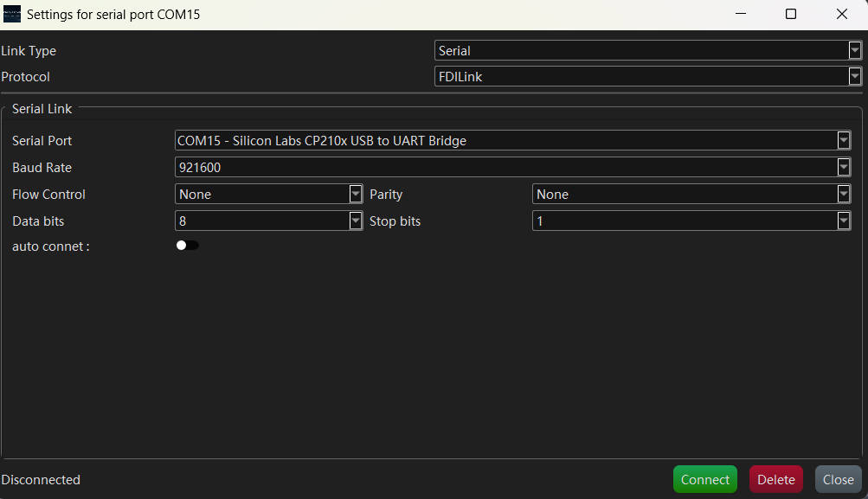
Task: Click the Baud Rate label
Action: click(42, 168)
